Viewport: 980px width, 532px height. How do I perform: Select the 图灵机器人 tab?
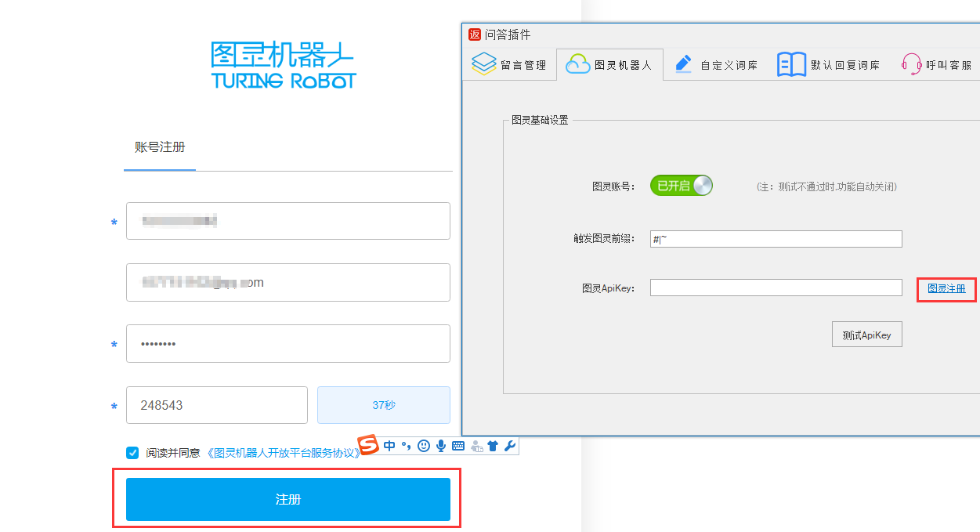[610, 64]
